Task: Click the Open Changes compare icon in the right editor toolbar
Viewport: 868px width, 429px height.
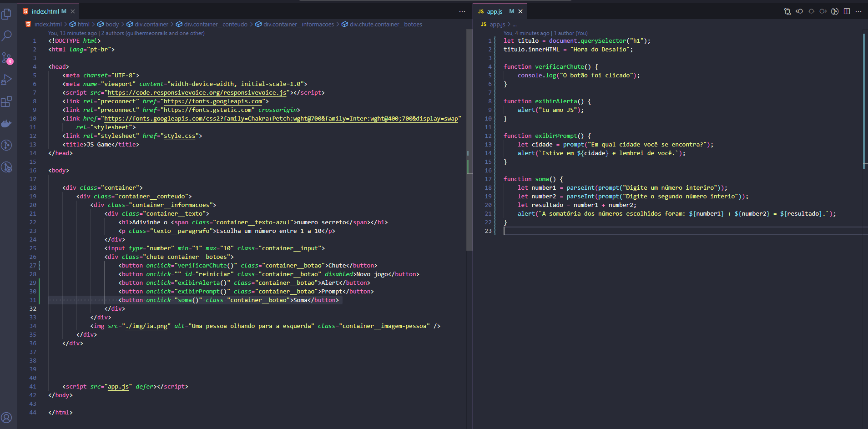Action: click(x=787, y=11)
